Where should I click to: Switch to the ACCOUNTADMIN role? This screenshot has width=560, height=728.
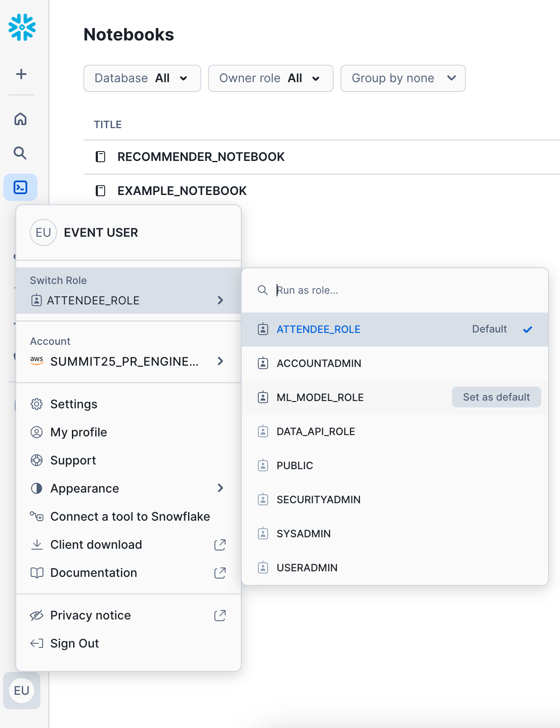tap(395, 363)
